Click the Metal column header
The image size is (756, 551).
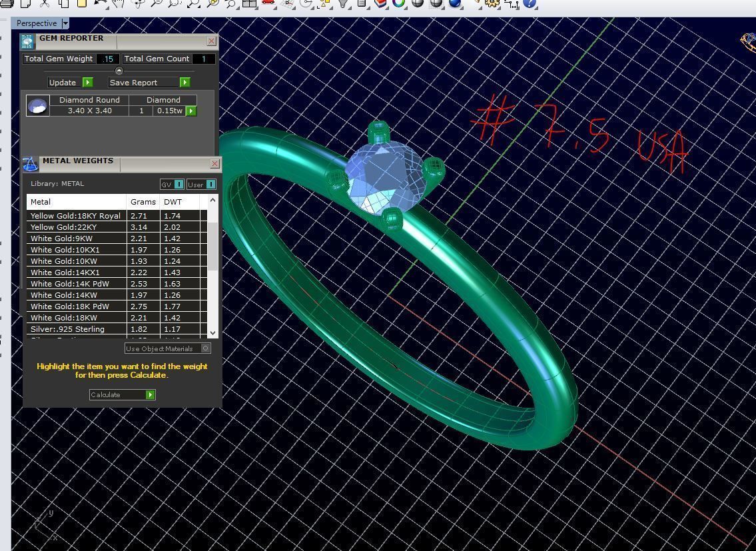point(77,202)
